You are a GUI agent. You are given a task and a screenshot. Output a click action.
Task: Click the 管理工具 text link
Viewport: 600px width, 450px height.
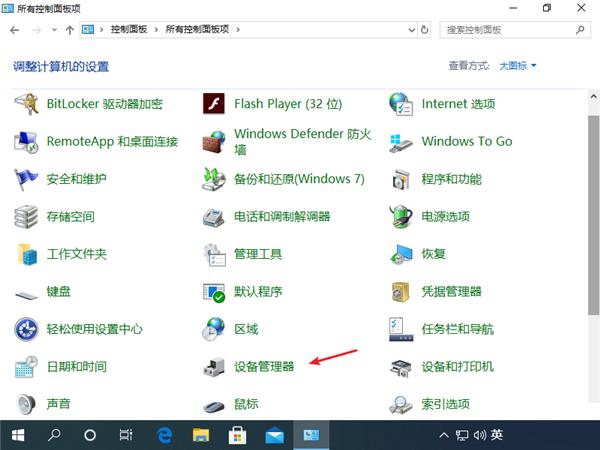click(258, 254)
